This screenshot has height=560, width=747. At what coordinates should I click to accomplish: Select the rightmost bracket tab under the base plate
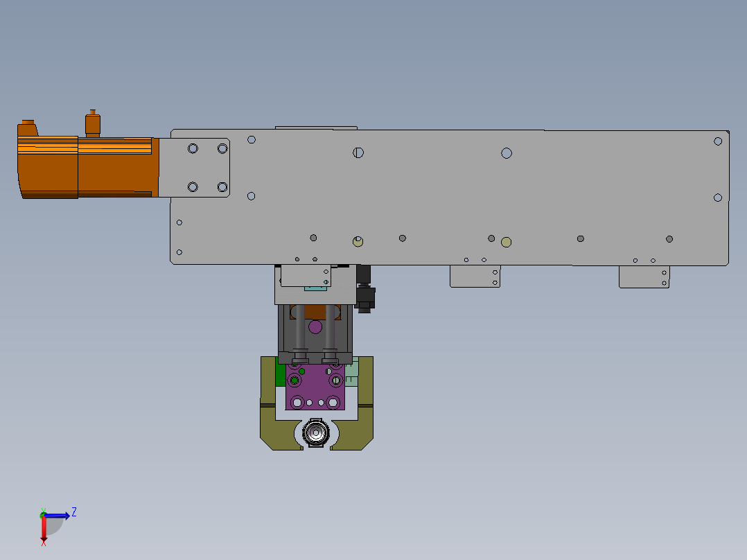pos(644,277)
